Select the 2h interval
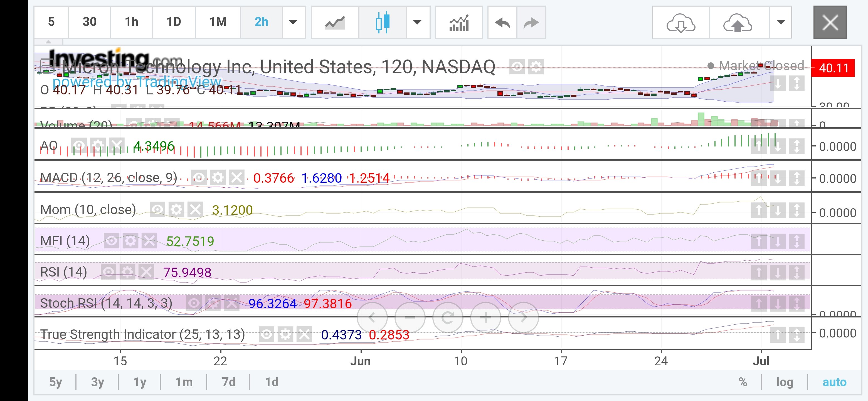 pos(262,22)
